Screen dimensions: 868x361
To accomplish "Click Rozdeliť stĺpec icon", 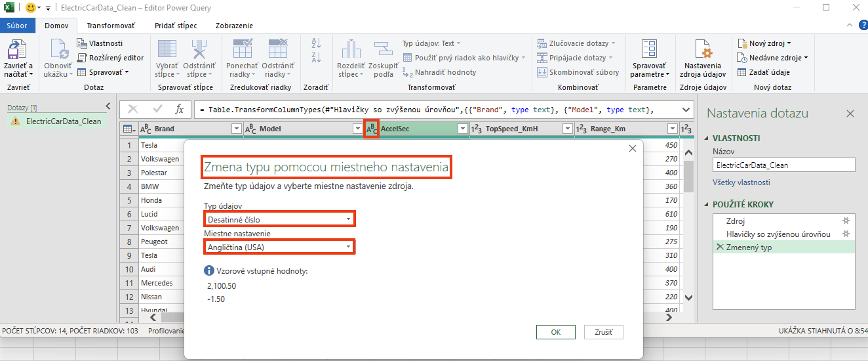I will coord(351,50).
